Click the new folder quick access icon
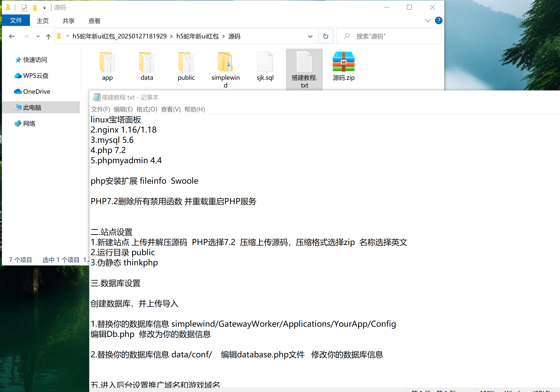The height and width of the screenshot is (392, 560). (x=35, y=8)
